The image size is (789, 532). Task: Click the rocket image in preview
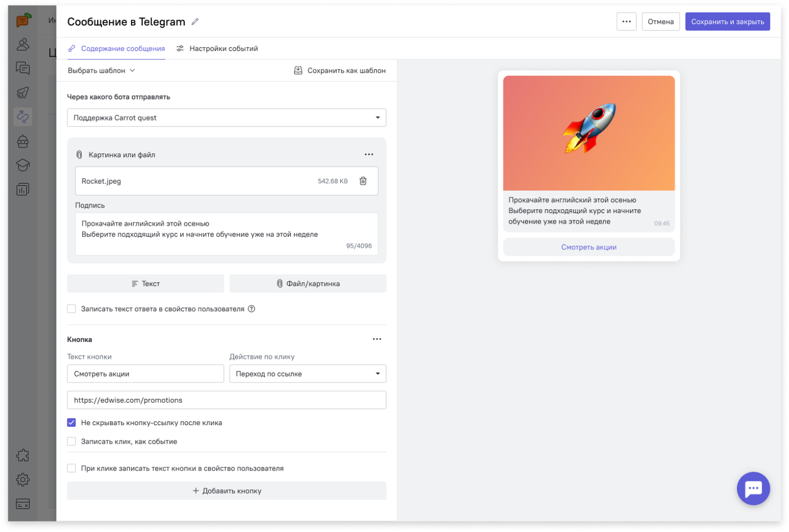pyautogui.click(x=588, y=133)
